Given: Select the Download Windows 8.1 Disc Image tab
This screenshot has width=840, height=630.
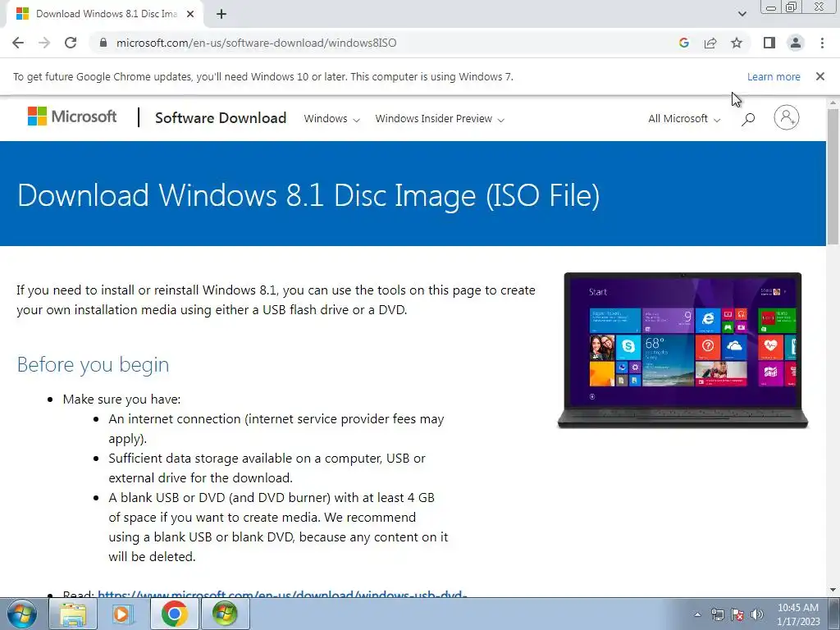Looking at the screenshot, I should point(106,14).
